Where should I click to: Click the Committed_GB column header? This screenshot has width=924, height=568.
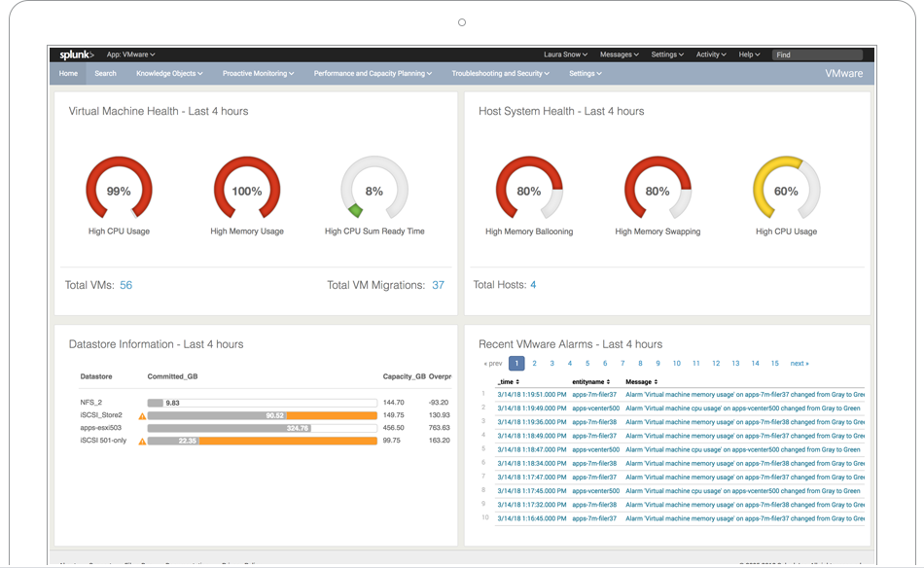tap(173, 376)
